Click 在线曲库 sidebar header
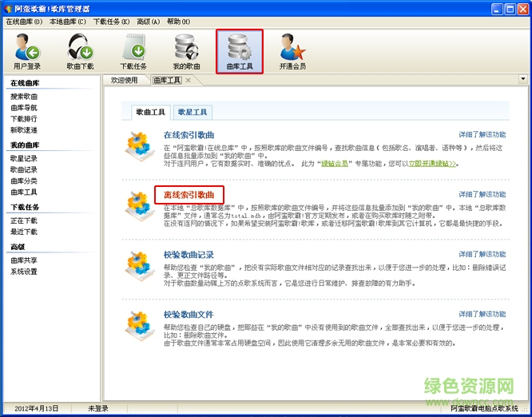The image size is (532, 417). 25,83
